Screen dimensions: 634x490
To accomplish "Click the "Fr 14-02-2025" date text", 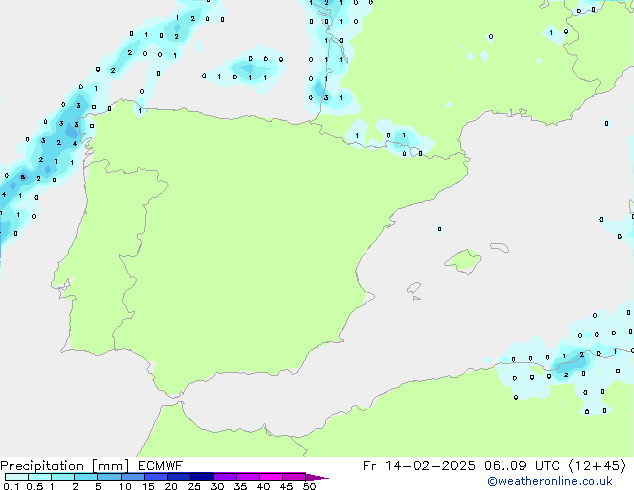I will click(419, 465).
